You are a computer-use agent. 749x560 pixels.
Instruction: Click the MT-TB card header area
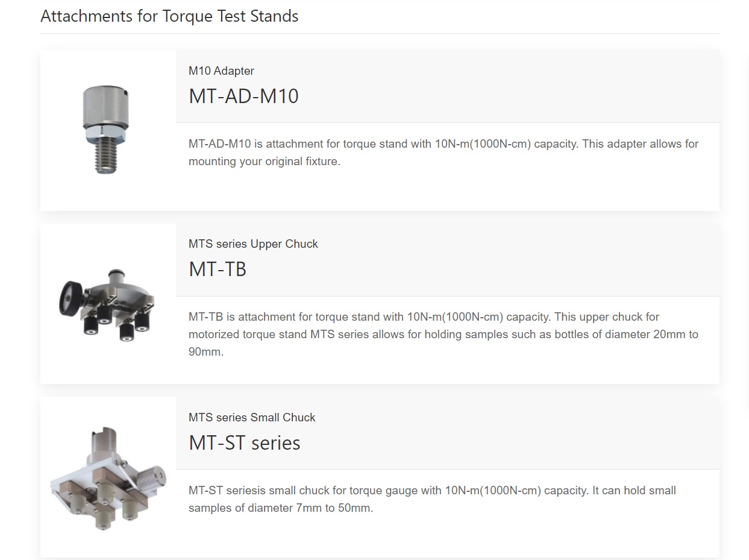pyautogui.click(x=448, y=260)
